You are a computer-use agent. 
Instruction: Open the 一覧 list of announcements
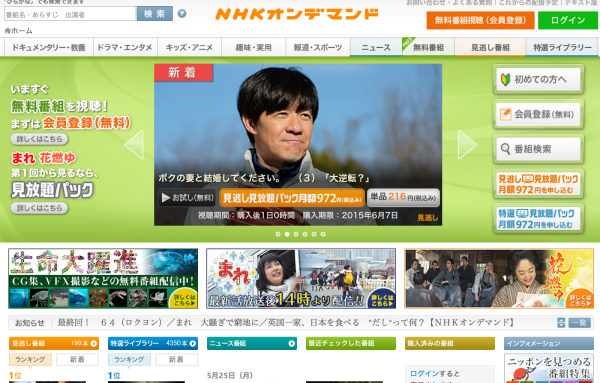tap(579, 323)
